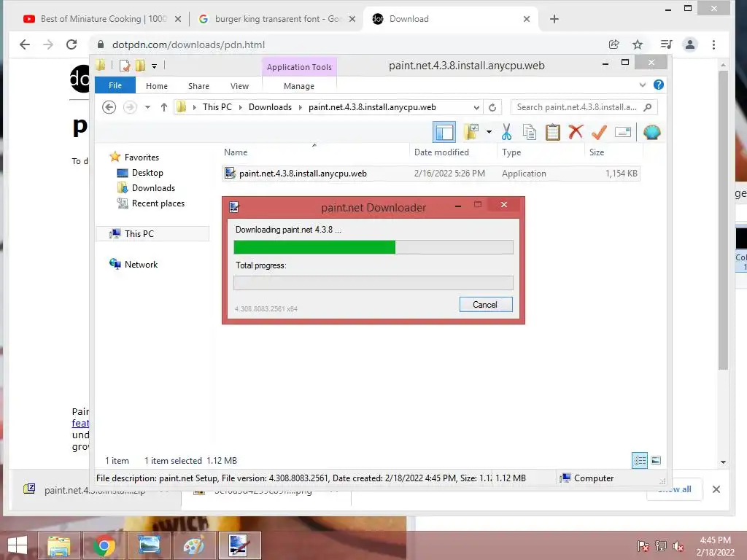The image size is (747, 560).
Task: Switch to large icons view in status bar
Action: click(656, 461)
